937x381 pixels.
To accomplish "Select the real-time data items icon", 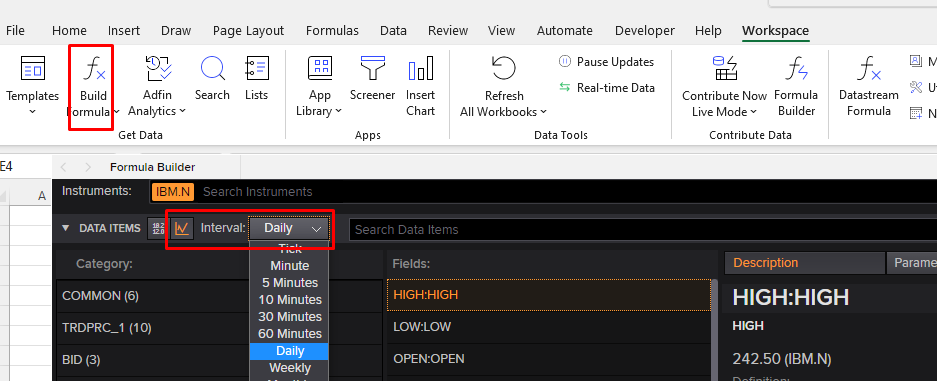I will (x=158, y=228).
